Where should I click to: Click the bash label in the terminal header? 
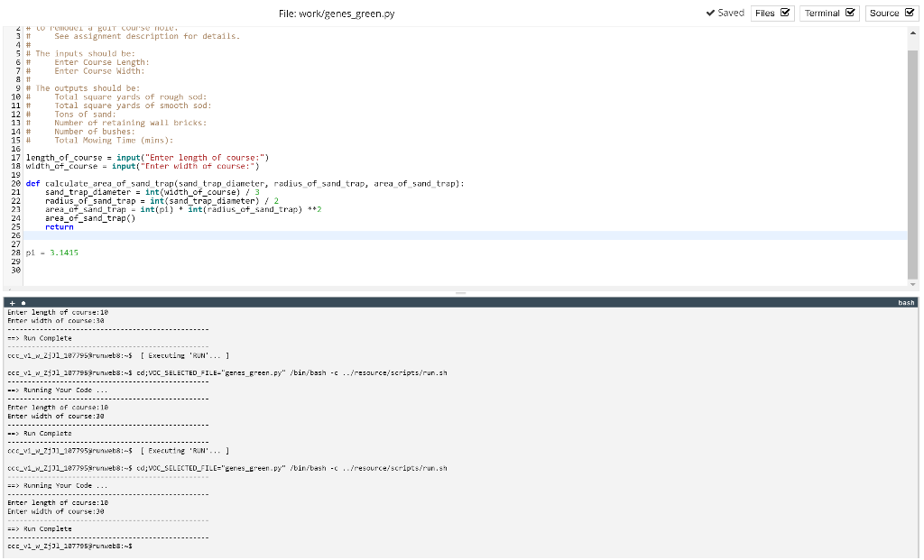906,303
